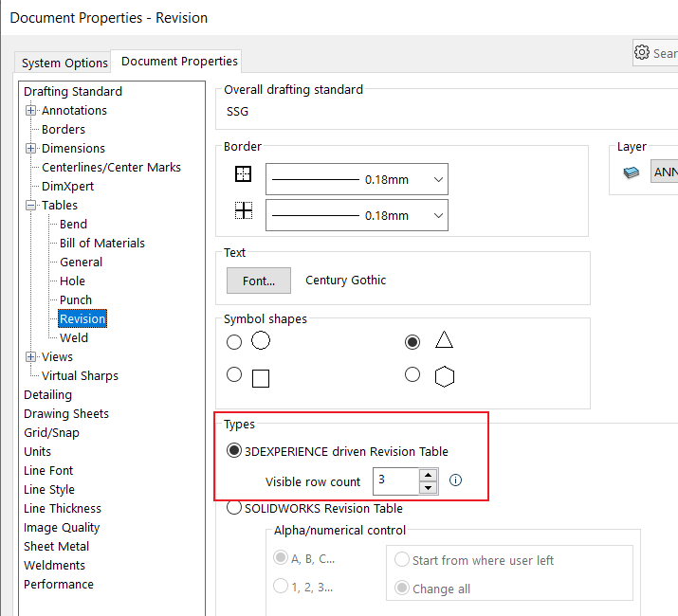The width and height of the screenshot is (678, 616).
Task: Choose the square symbol shape
Action: coord(234,375)
